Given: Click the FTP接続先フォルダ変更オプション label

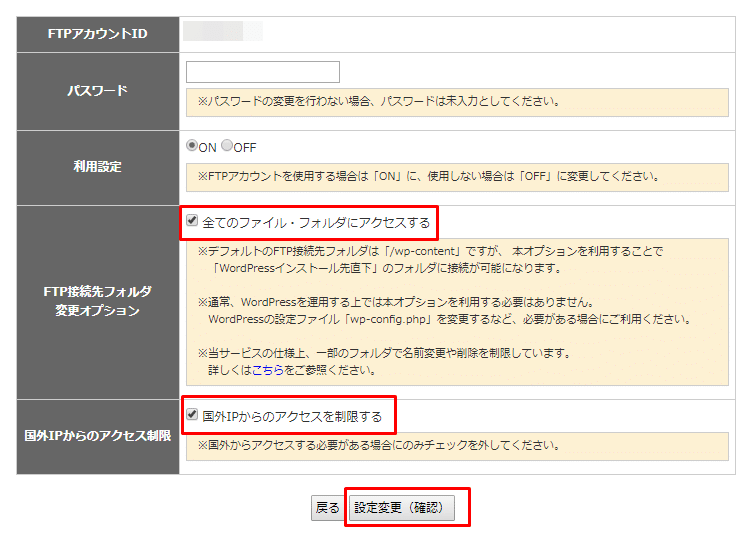Looking at the screenshot, I should click(98, 301).
